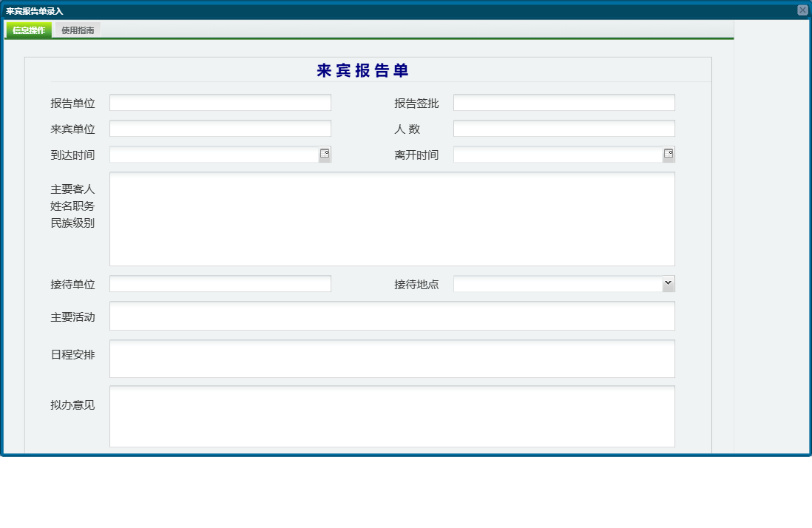Click the 日程安排 label
The image size is (812, 528).
[x=72, y=355]
